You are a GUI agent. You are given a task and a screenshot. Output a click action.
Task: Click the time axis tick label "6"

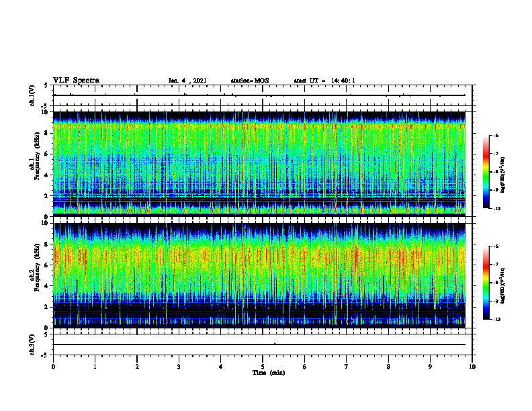tap(305, 367)
